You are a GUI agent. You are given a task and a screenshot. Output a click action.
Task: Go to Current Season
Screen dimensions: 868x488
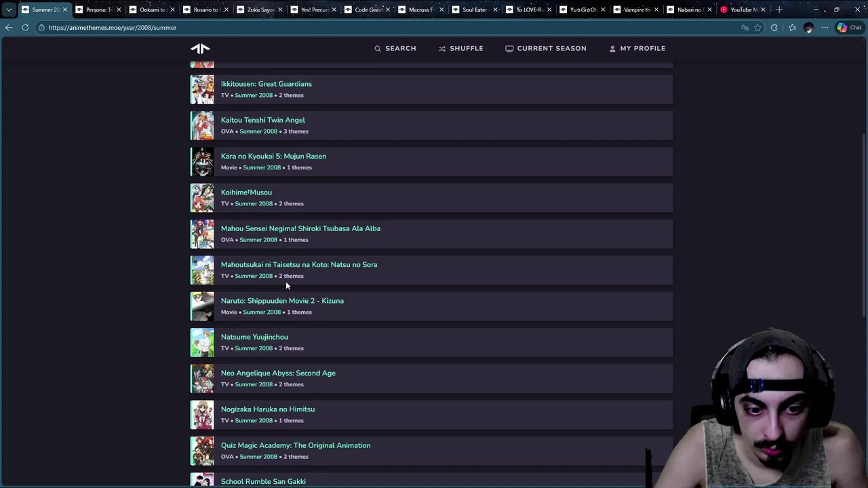pos(546,48)
